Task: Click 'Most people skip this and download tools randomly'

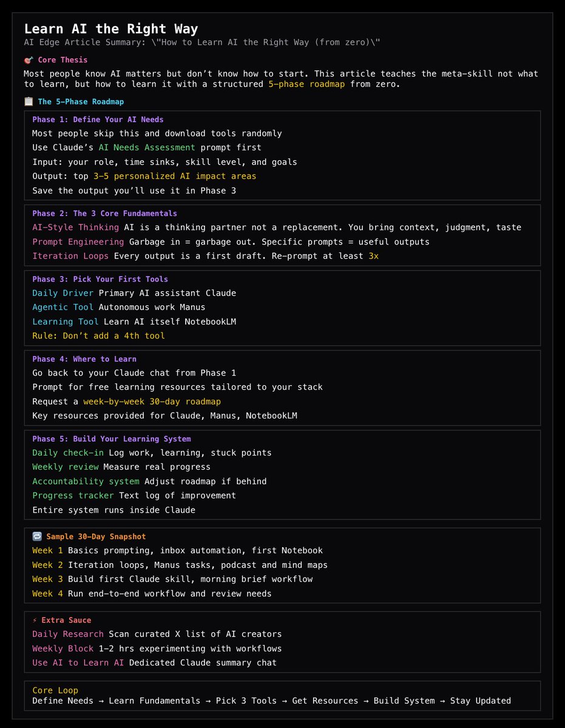Action: [x=157, y=133]
